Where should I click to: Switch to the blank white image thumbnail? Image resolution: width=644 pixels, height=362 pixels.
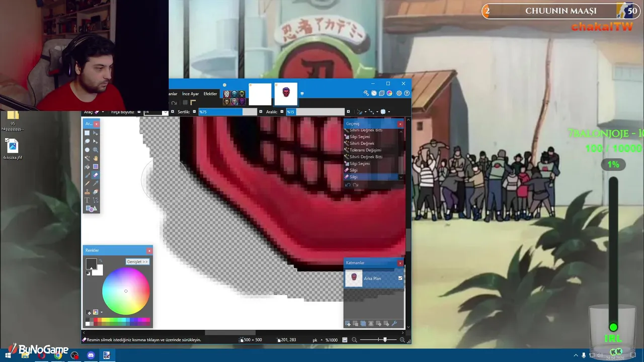[x=260, y=94]
